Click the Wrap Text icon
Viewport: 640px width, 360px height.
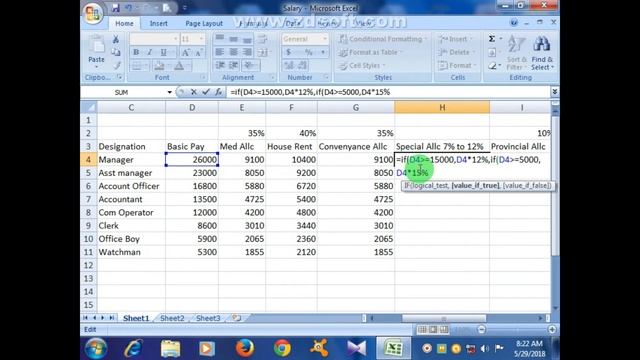click(262, 39)
